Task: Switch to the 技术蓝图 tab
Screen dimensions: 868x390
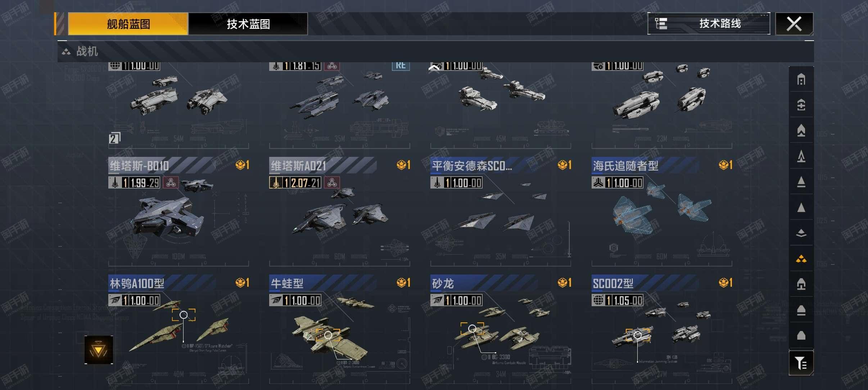Action: [248, 24]
